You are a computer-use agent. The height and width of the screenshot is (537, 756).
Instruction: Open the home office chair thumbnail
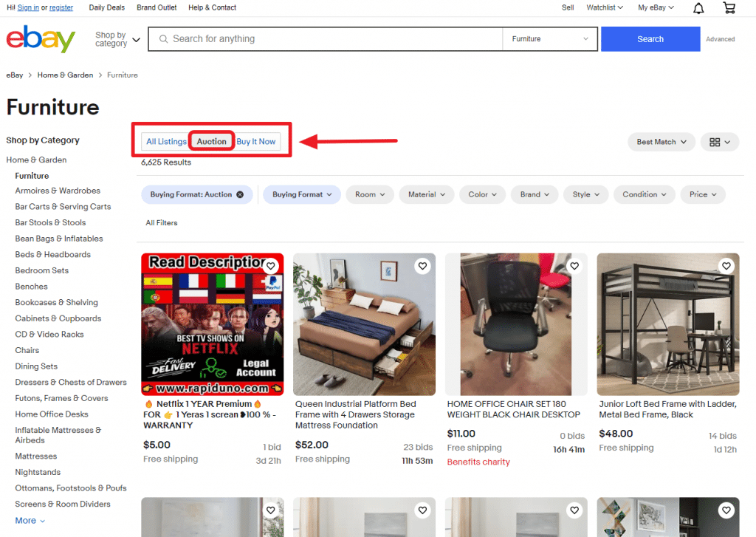517,324
